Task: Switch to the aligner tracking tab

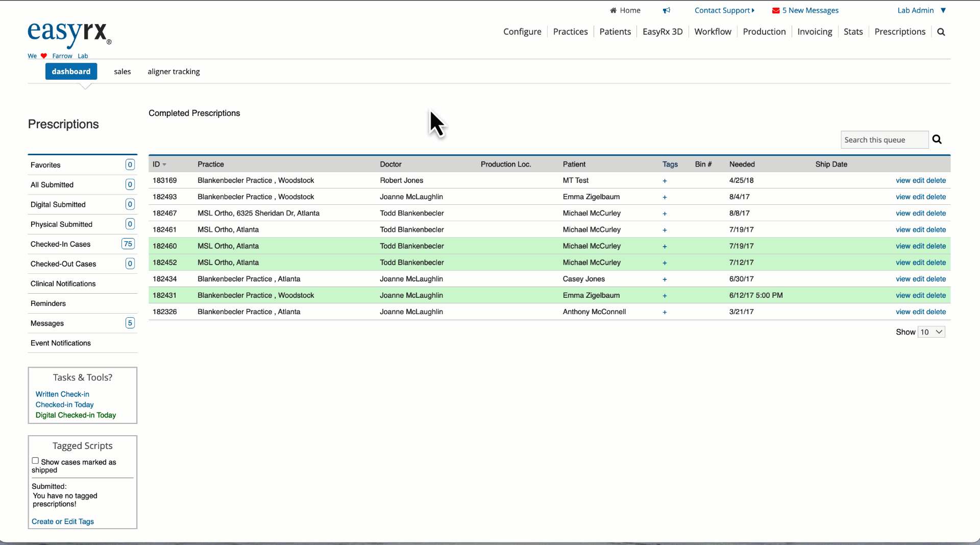Action: (x=174, y=72)
